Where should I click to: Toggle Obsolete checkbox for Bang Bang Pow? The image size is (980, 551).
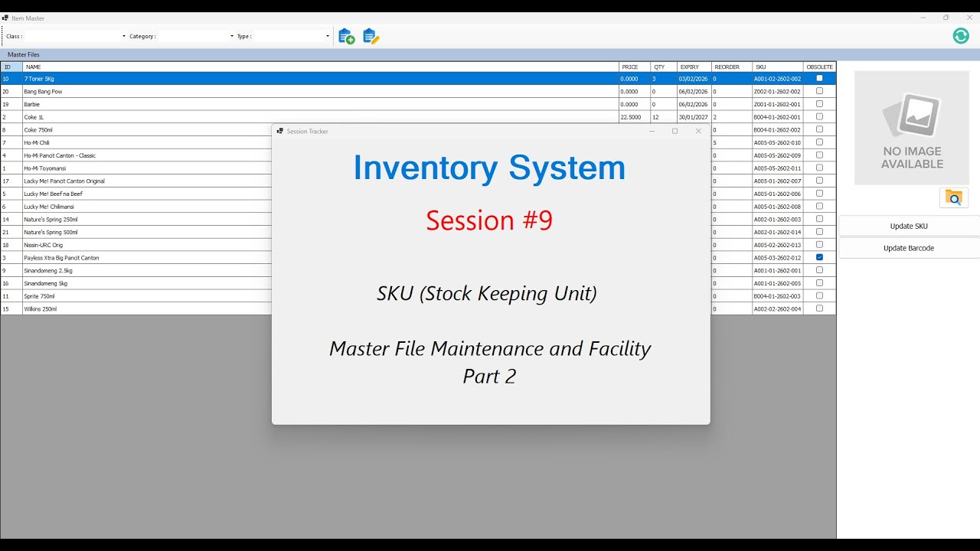tap(819, 91)
